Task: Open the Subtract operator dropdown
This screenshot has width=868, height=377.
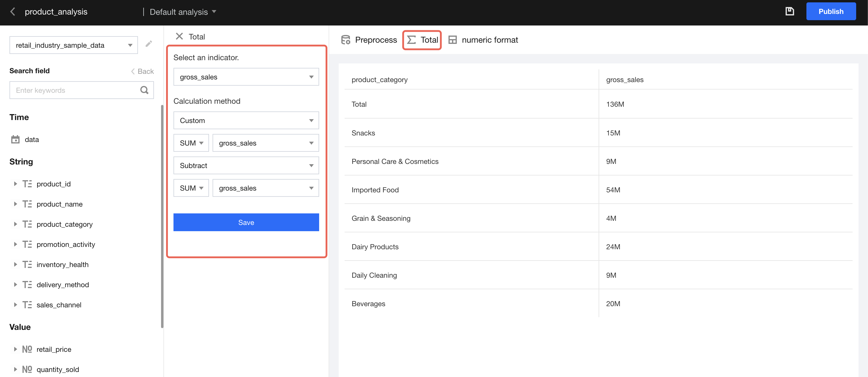Action: (246, 166)
